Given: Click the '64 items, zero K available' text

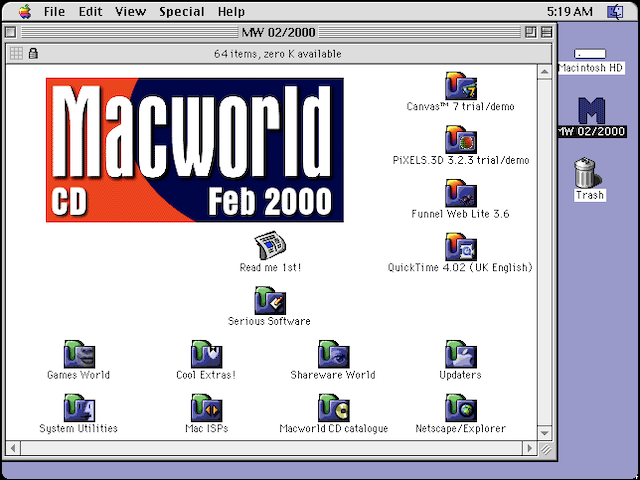Looking at the screenshot, I should [x=278, y=54].
